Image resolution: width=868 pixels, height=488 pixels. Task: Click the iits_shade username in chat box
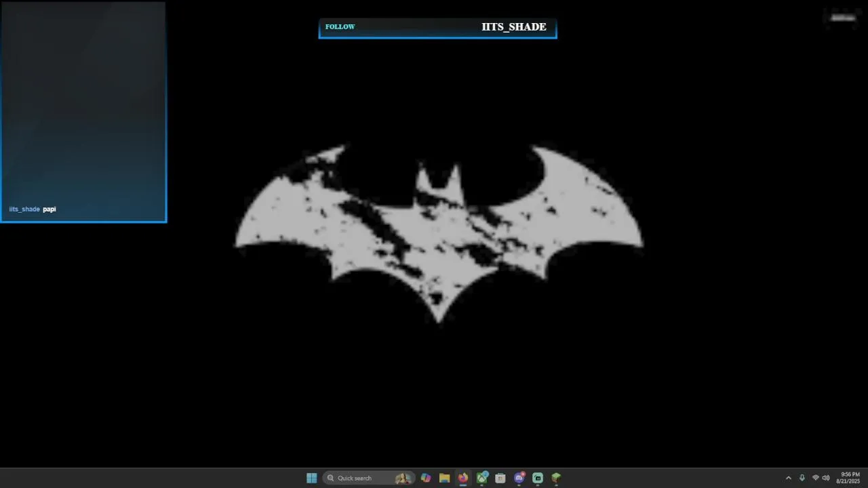point(24,209)
